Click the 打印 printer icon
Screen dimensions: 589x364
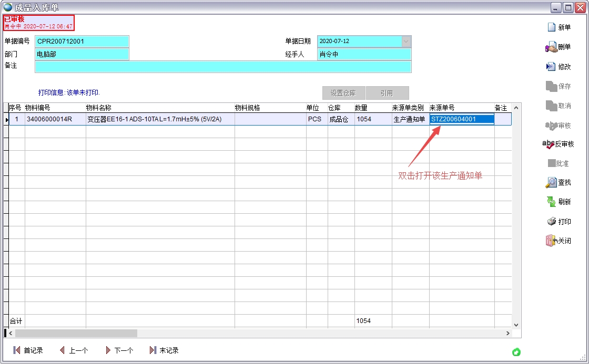click(x=551, y=222)
